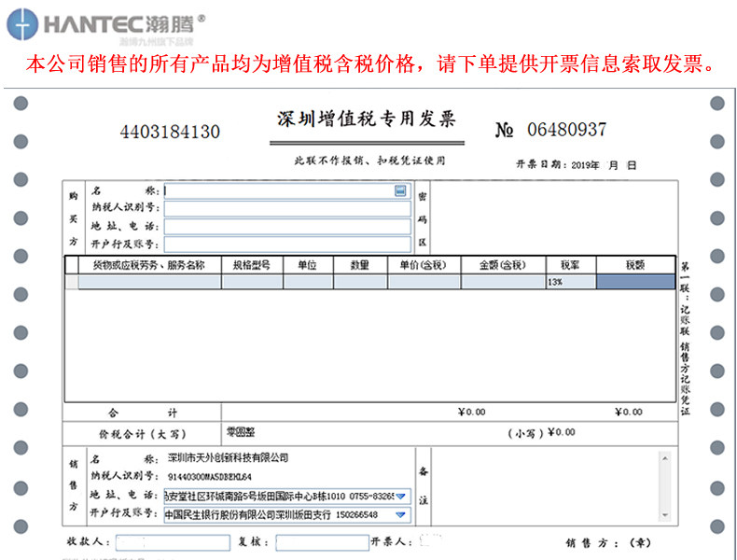
Task: Click the 规格型号 cell in first row
Action: (x=253, y=282)
